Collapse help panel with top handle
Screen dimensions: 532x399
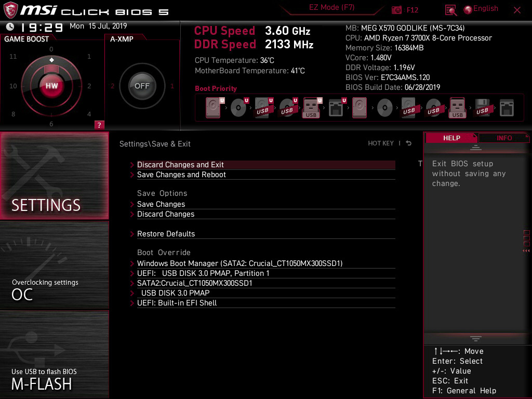(x=476, y=147)
